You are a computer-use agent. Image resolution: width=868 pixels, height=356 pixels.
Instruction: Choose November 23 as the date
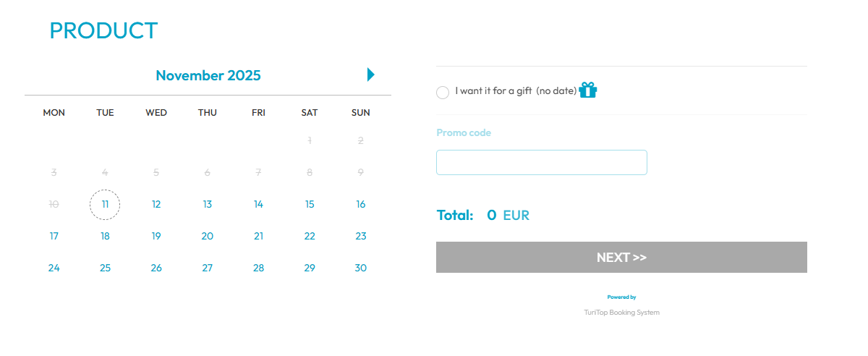(361, 237)
